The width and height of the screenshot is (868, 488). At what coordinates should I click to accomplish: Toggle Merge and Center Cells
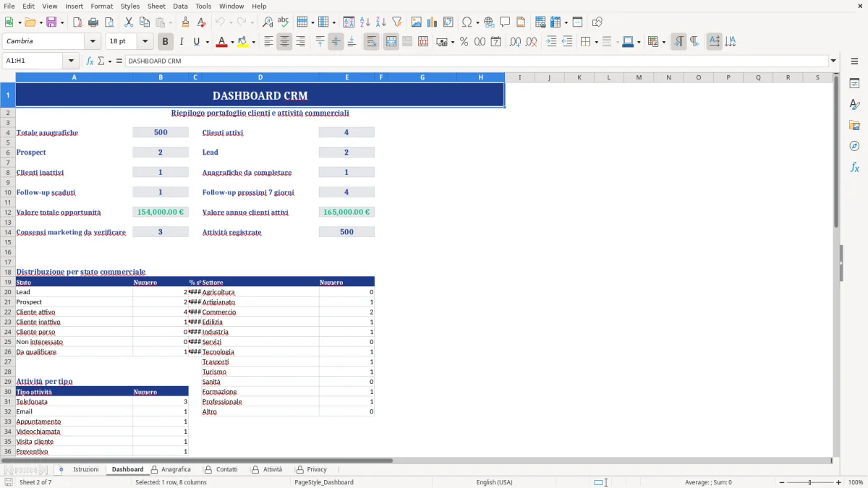pos(391,42)
